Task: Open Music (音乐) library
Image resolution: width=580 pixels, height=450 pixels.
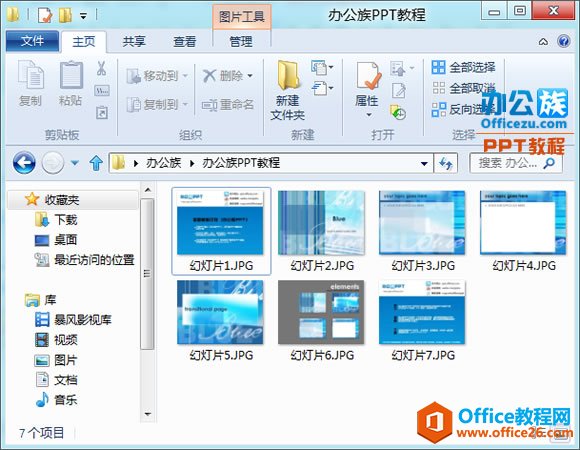Action: click(x=56, y=400)
